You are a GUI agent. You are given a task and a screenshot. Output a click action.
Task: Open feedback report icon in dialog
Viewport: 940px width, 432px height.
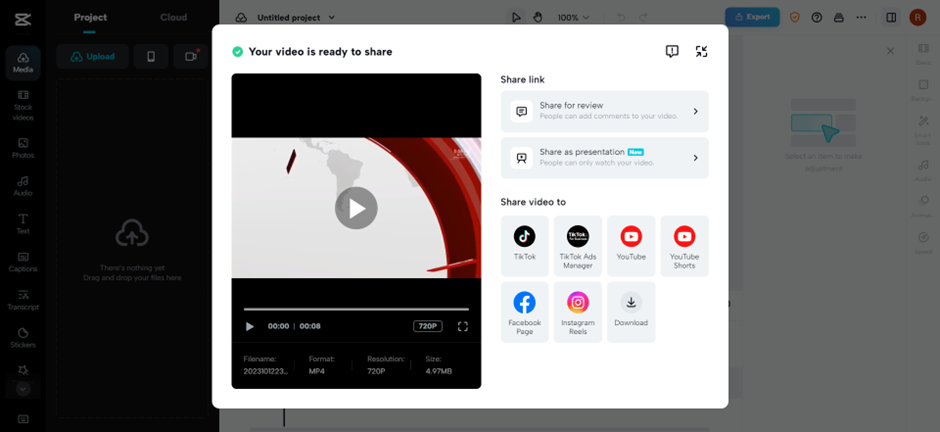click(672, 52)
